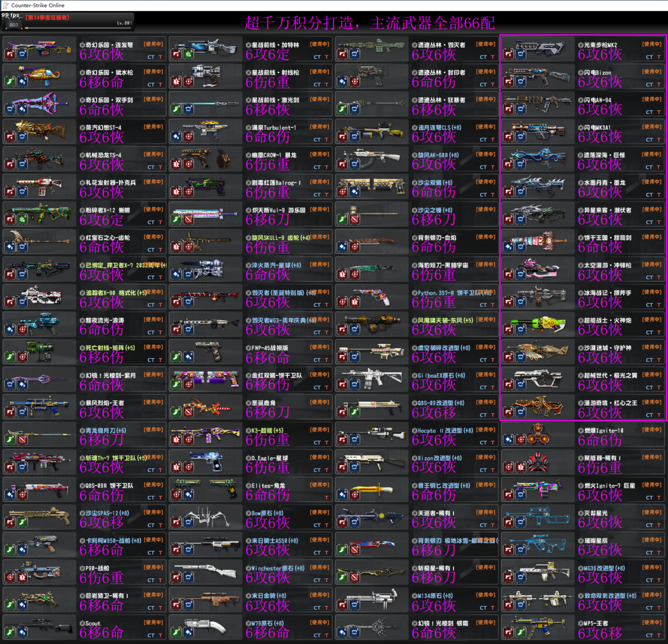This screenshot has width=668, height=644.
Task: Click the green clover part icon on 星战前线·加特林
Action: click(x=189, y=54)
